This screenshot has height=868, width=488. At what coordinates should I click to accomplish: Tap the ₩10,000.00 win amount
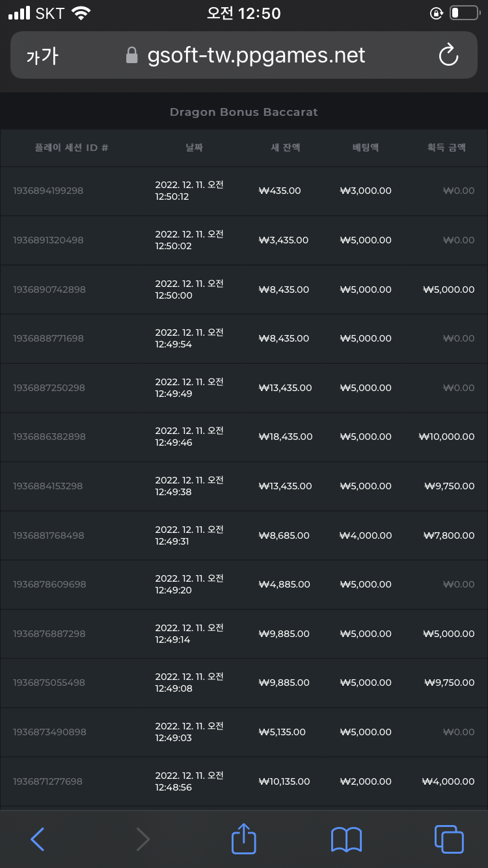pos(446,437)
